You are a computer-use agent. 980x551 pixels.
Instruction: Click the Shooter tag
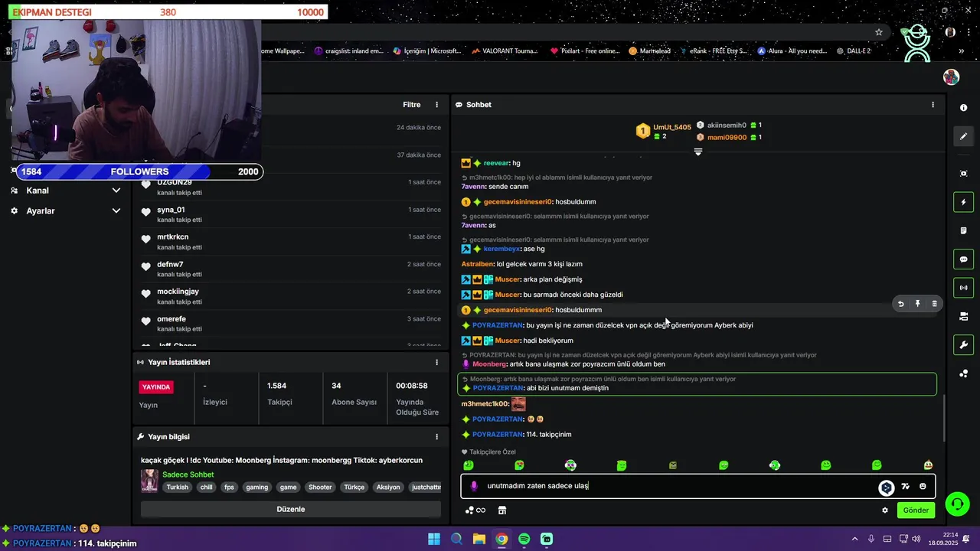(320, 487)
